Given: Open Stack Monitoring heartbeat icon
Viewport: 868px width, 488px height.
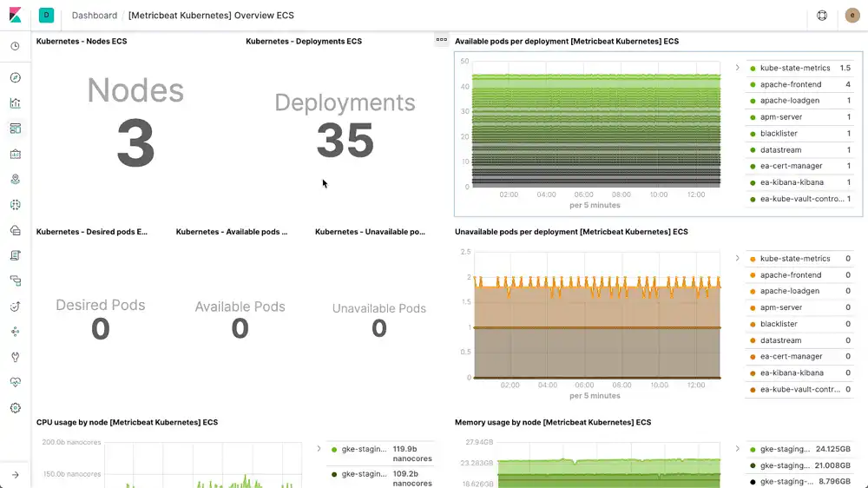Looking at the screenshot, I should click(x=15, y=382).
